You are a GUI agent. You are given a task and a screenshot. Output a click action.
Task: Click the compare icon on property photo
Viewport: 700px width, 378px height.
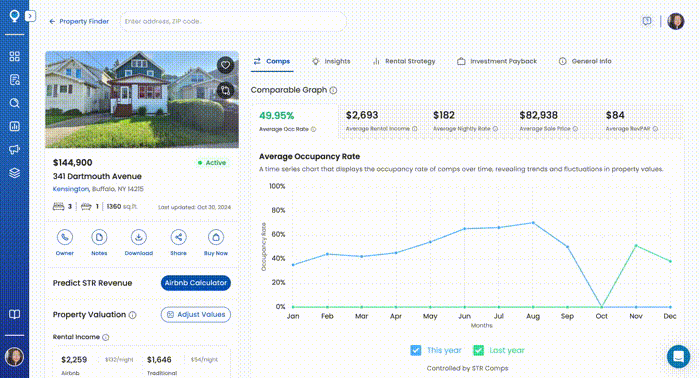[x=225, y=91]
